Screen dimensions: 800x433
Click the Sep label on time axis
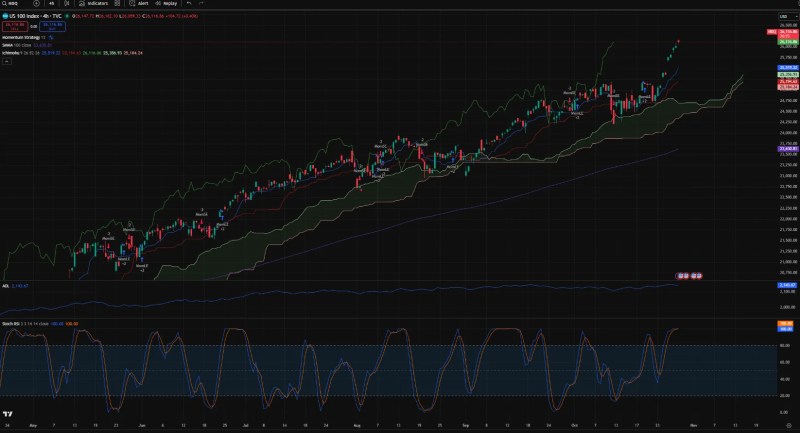[x=465, y=425]
